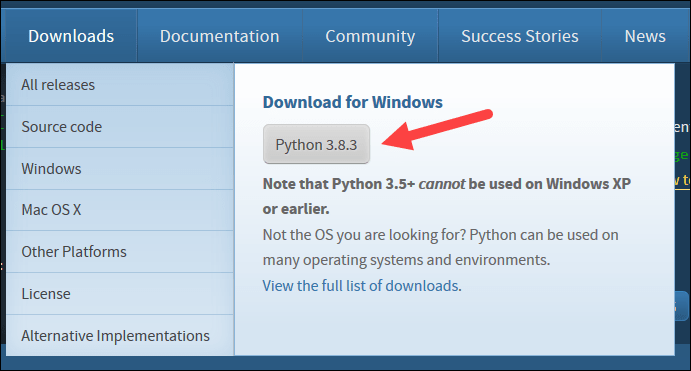Open Alternative Implementations entry
Viewport: 691px width, 371px height.
[120, 336]
